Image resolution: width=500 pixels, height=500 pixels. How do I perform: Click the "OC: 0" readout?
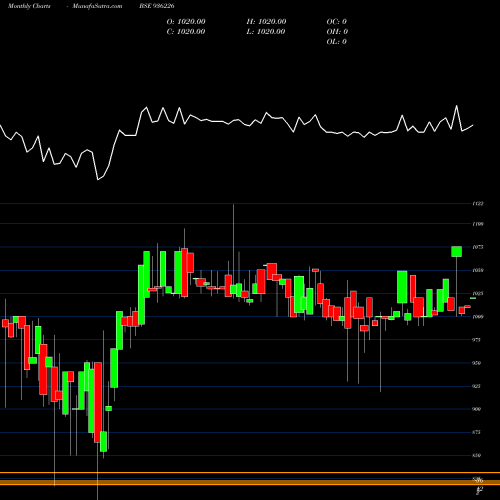tap(337, 22)
